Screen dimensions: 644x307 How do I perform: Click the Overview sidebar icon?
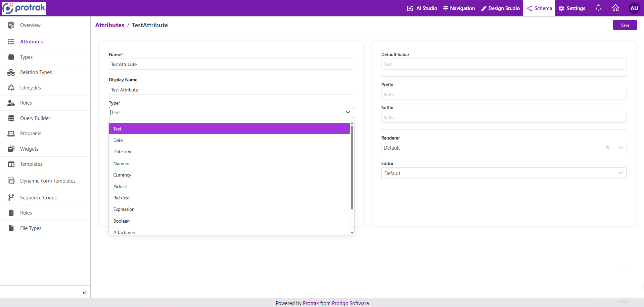click(11, 25)
